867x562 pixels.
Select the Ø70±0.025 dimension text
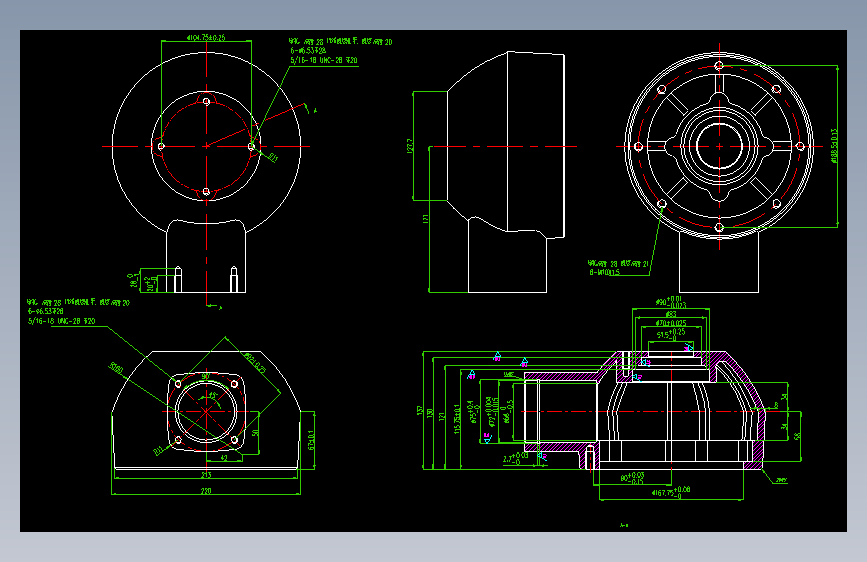(671, 322)
